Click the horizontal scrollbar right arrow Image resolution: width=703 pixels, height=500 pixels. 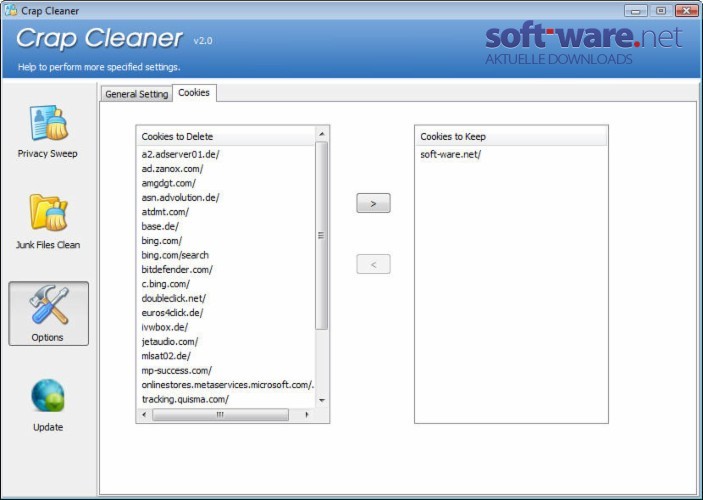click(x=307, y=415)
